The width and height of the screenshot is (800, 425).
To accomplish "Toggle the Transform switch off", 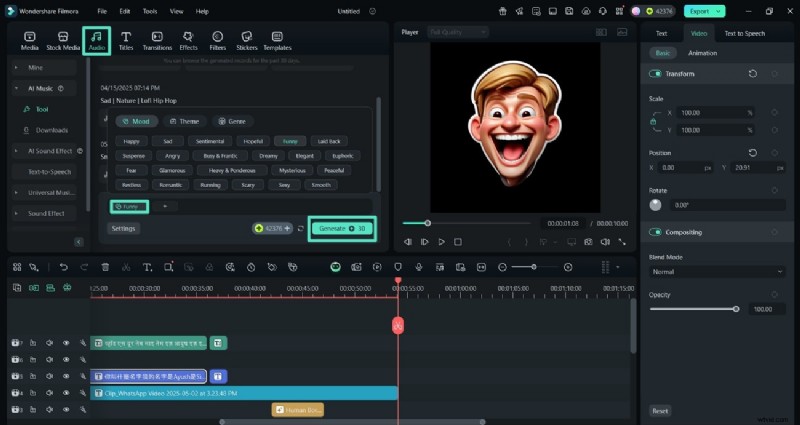I will click(655, 74).
